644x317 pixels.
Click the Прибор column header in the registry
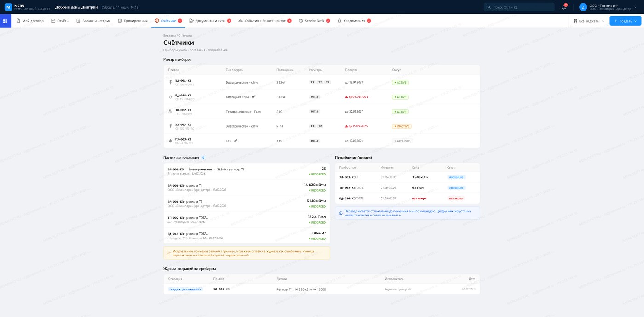(x=174, y=70)
